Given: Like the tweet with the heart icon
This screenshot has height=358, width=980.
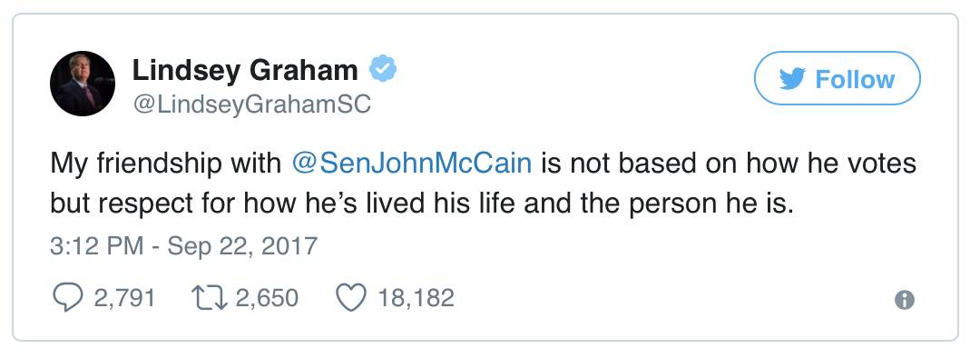Looking at the screenshot, I should [350, 299].
